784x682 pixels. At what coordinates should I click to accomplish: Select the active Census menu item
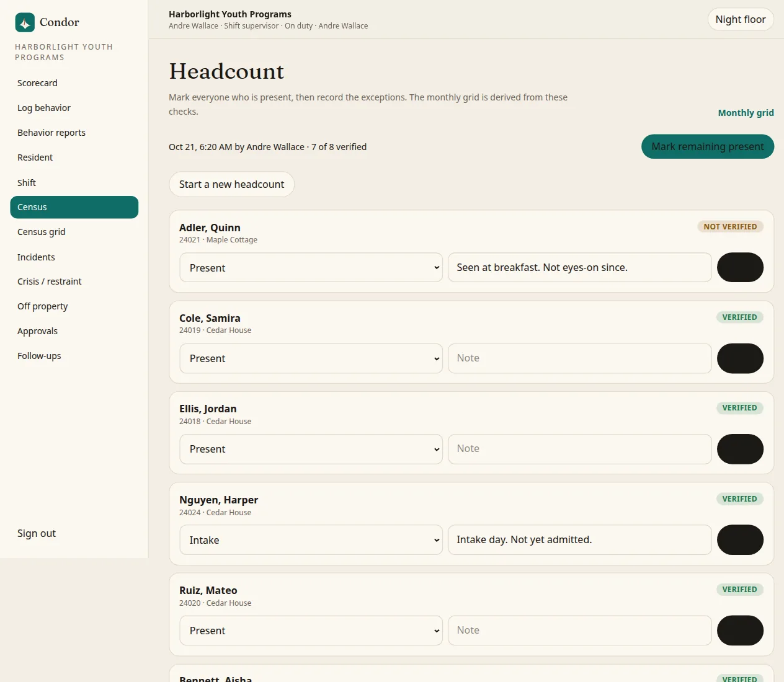click(74, 207)
